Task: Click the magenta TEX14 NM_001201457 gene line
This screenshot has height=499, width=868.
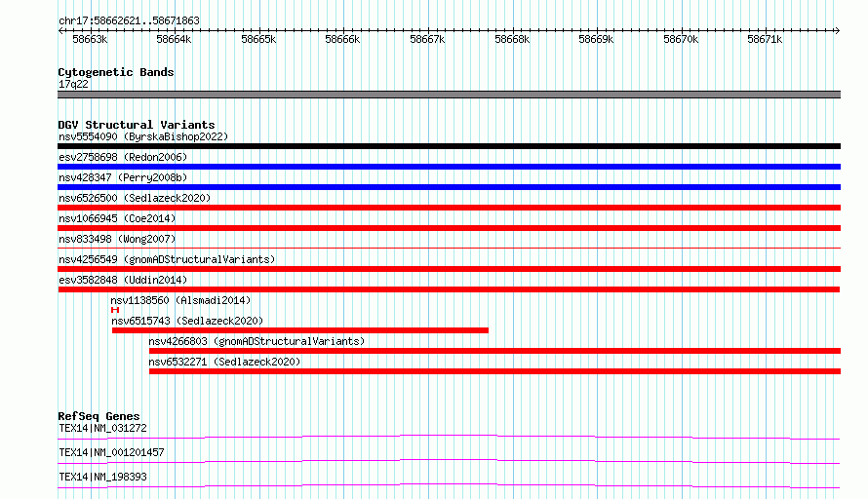Action: pyautogui.click(x=449, y=461)
